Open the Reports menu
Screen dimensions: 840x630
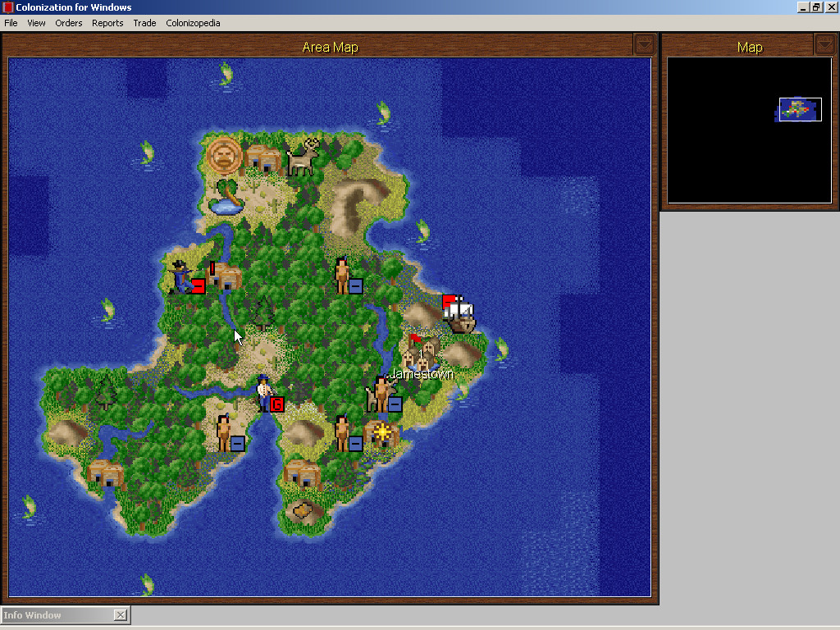[107, 23]
